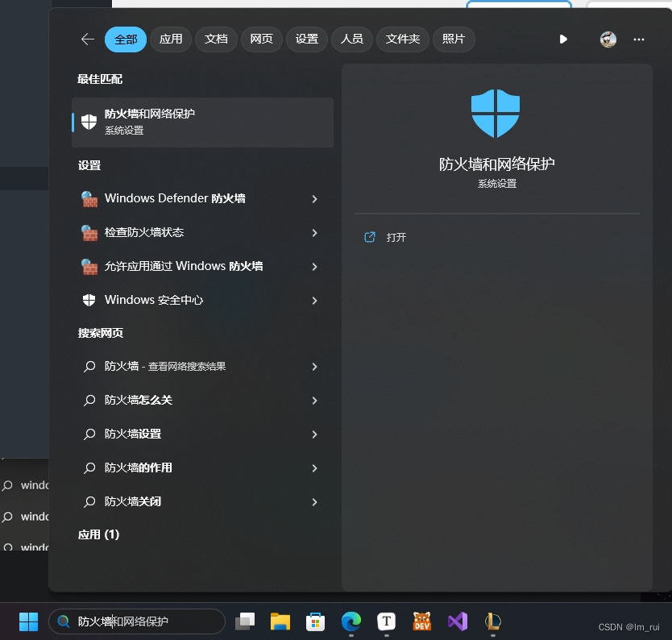Click the open-external icon next to 打开
This screenshot has height=640, width=672.
coord(369,237)
